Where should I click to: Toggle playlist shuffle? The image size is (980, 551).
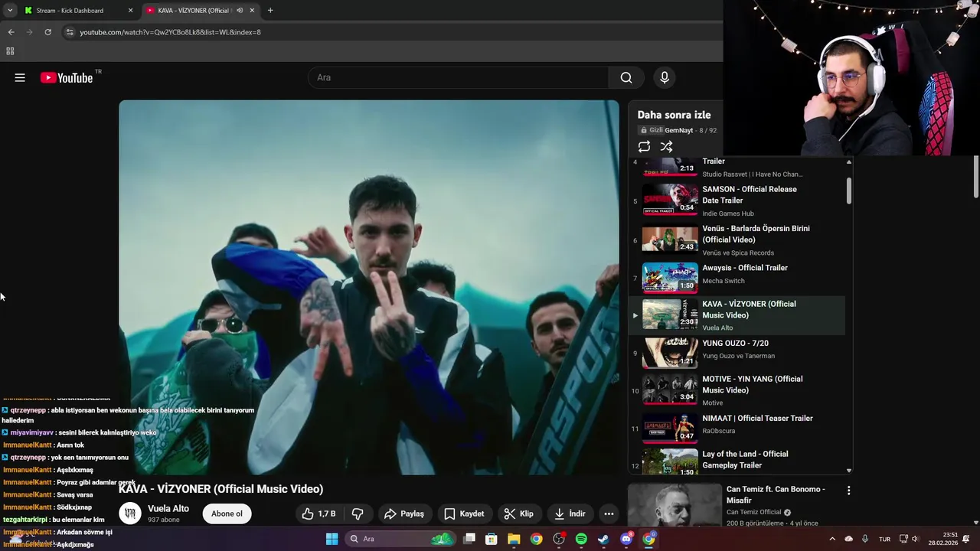click(666, 146)
